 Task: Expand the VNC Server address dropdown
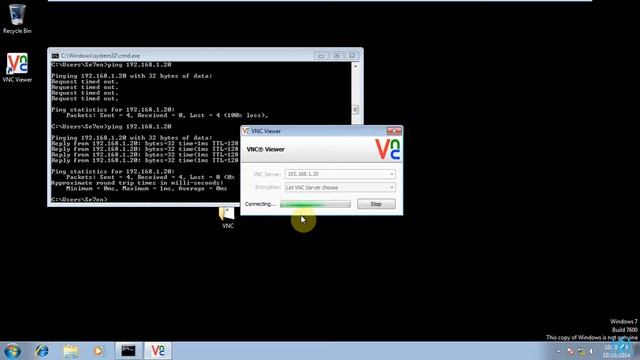(x=391, y=174)
